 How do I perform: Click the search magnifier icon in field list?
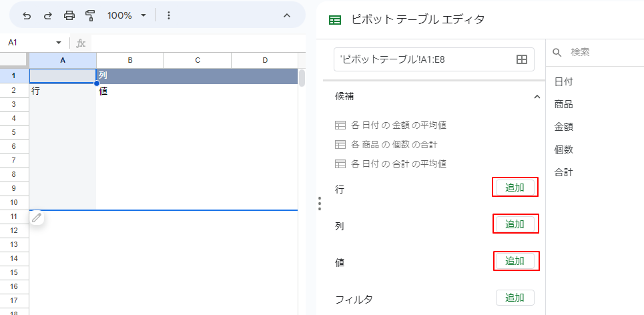tap(558, 52)
